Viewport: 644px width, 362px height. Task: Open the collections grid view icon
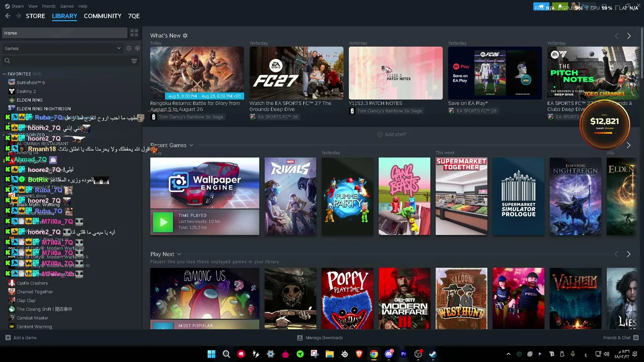point(134,33)
